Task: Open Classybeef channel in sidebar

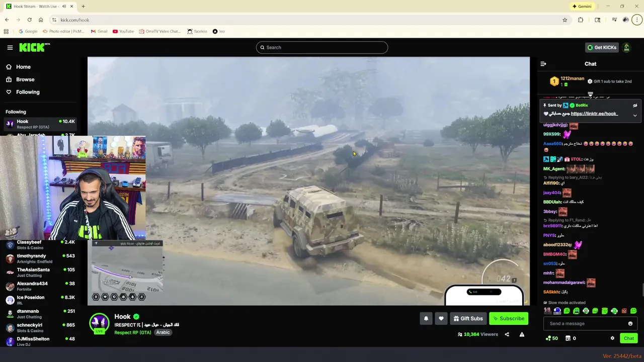Action: (x=40, y=245)
